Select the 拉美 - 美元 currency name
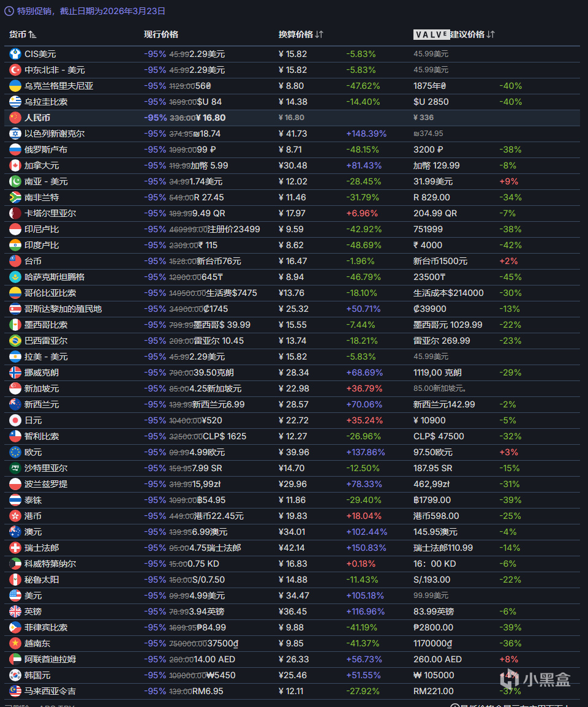Screen dimensions: 588x707 [x=46, y=357]
